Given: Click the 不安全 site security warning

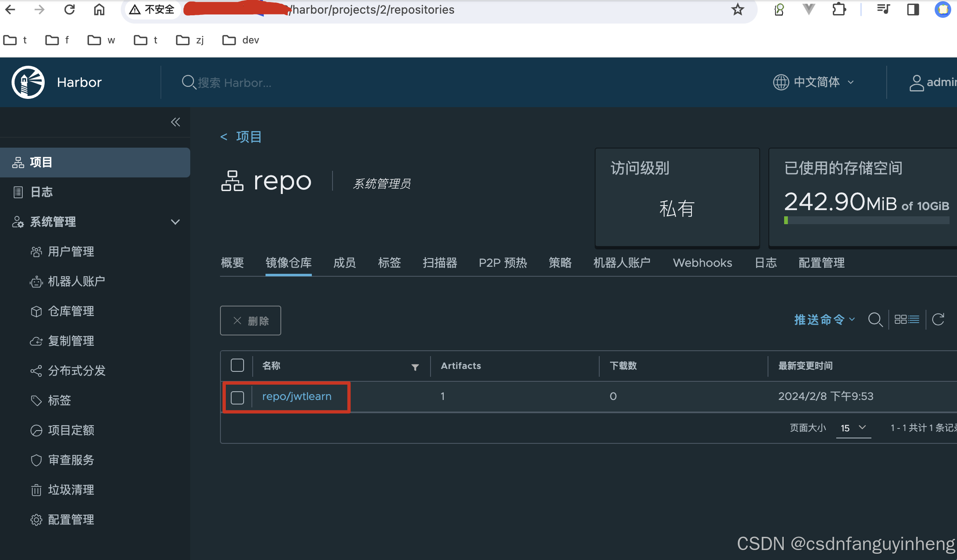Looking at the screenshot, I should (x=152, y=10).
